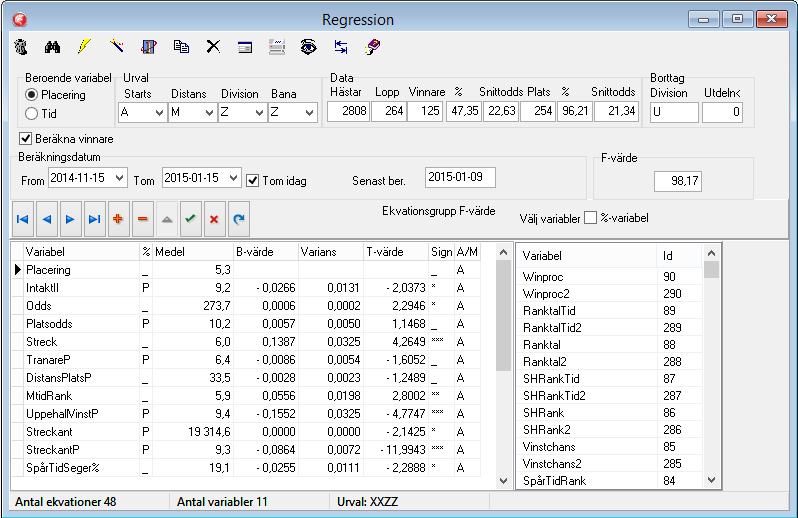Click the F-värde field showing 98,17

(x=678, y=181)
